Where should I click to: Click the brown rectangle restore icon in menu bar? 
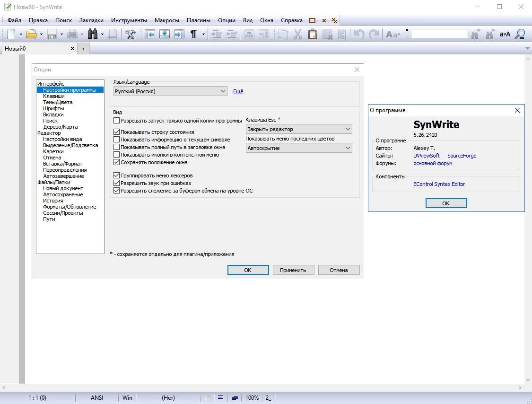click(313, 20)
